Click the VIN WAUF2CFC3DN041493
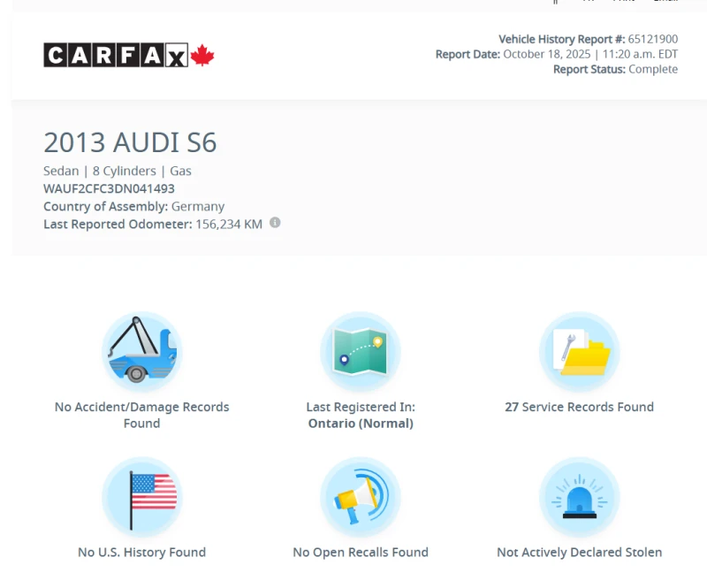 pyautogui.click(x=109, y=188)
